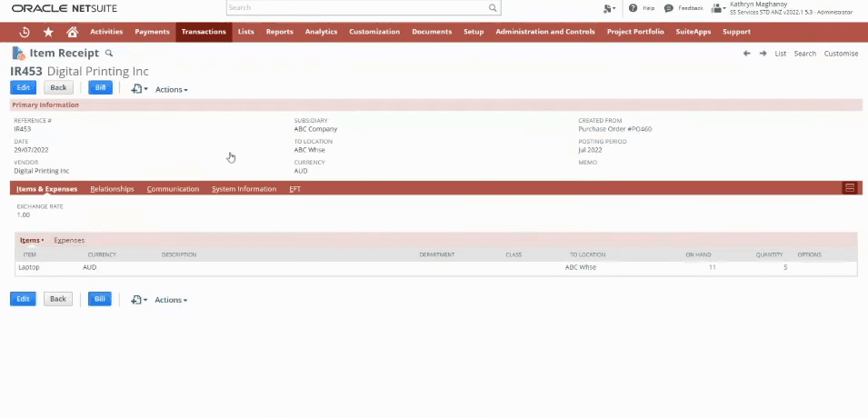The image size is (868, 418).
Task: Open the Activities menu
Action: pos(106,32)
